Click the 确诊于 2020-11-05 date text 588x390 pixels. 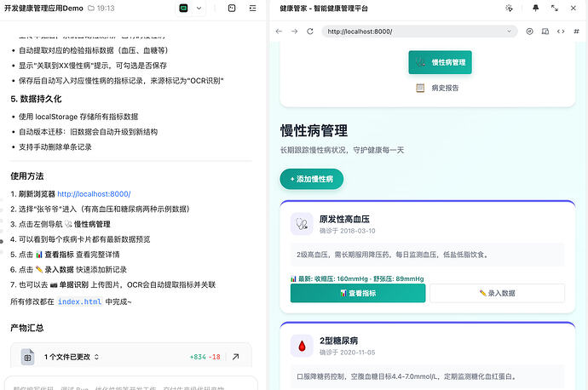pyautogui.click(x=347, y=353)
